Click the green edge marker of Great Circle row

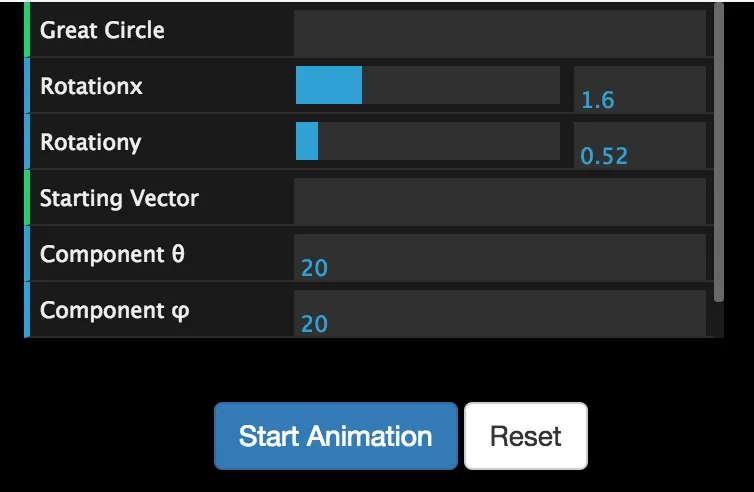tap(27, 30)
